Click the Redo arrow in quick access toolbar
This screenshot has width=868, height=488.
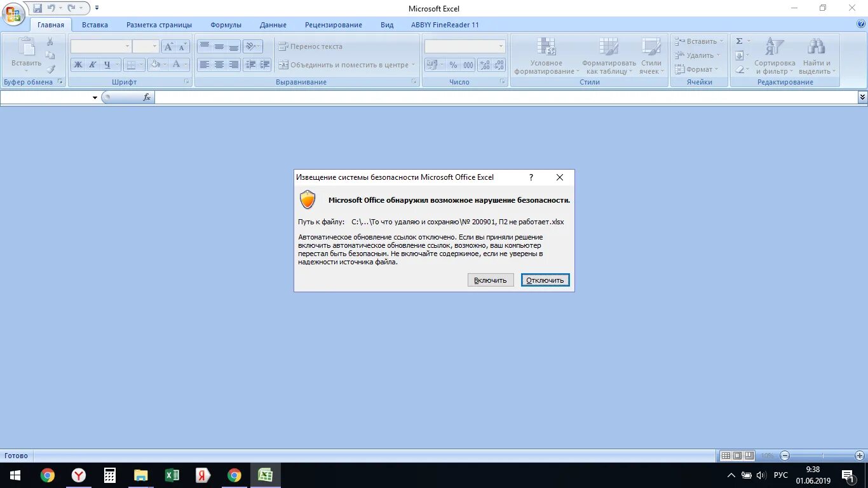(71, 8)
